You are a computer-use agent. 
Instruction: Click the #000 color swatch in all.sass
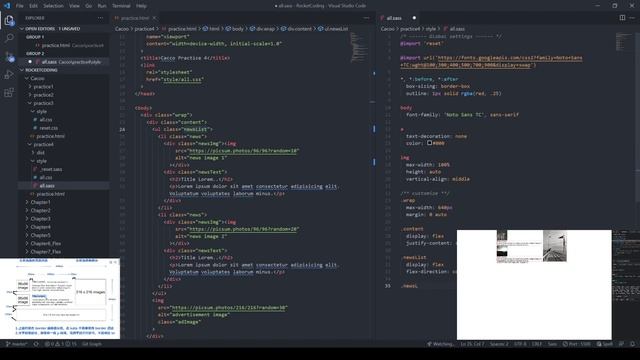(429, 143)
